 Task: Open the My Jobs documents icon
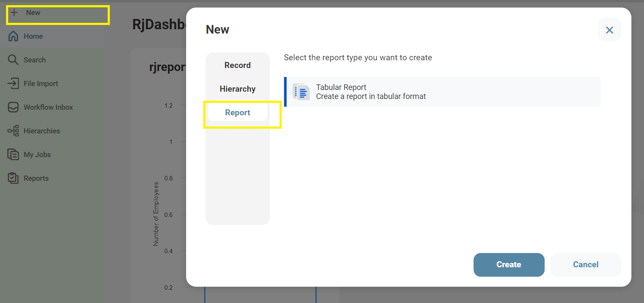(13, 155)
